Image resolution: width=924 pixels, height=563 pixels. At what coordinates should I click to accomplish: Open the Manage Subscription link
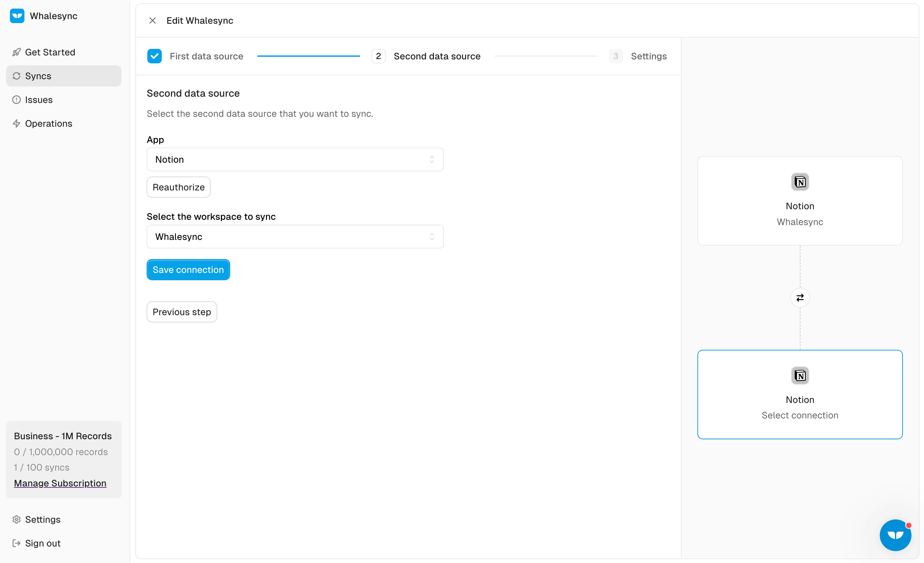point(60,483)
